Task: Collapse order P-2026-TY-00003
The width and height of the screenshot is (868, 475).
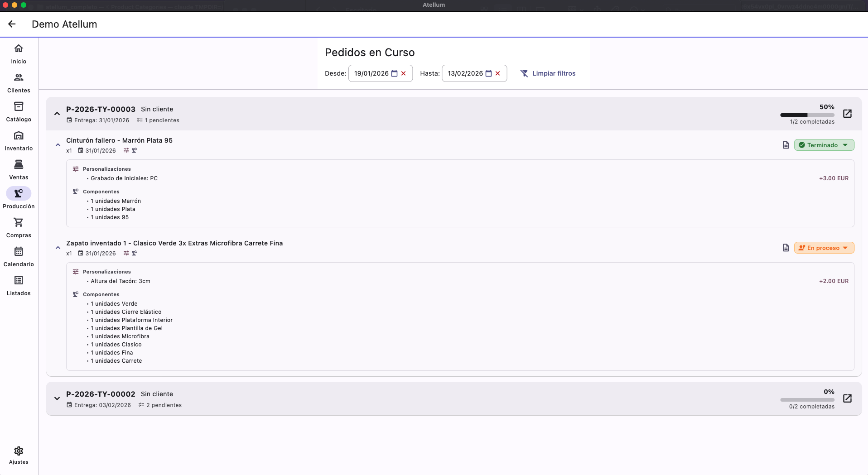Action: click(x=57, y=114)
